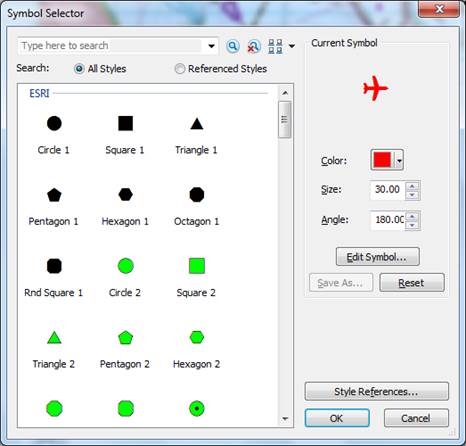
Task: Select the Hexagon 1 symbol
Action: [x=125, y=194]
